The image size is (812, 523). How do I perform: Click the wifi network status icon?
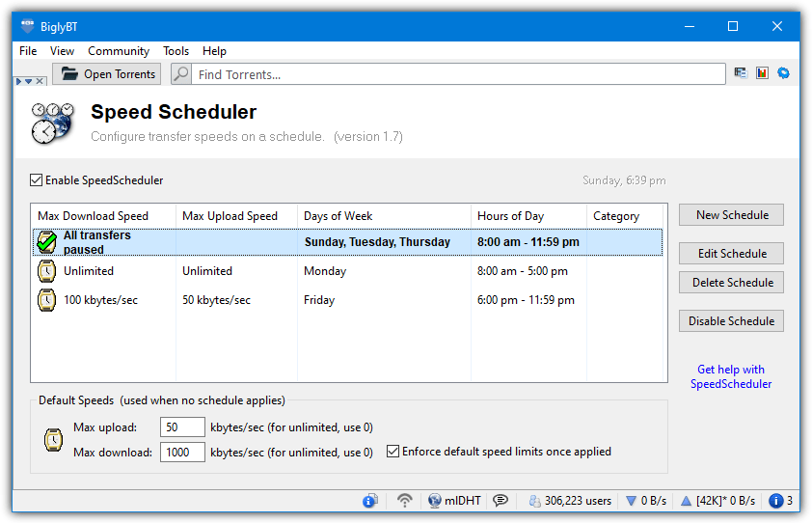coord(404,501)
